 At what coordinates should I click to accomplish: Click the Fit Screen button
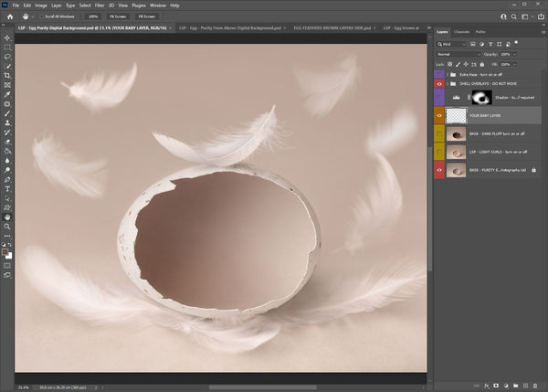(x=119, y=16)
